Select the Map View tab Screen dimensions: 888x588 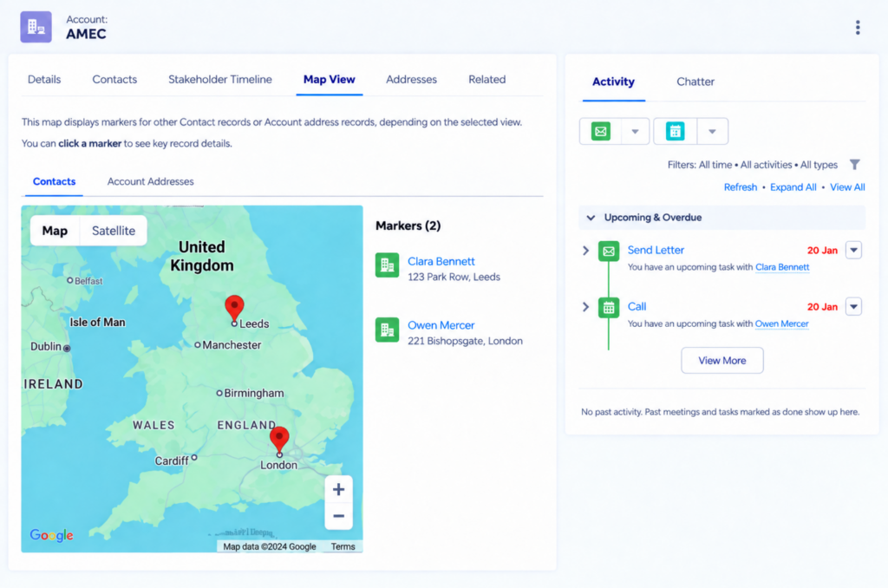(x=329, y=79)
